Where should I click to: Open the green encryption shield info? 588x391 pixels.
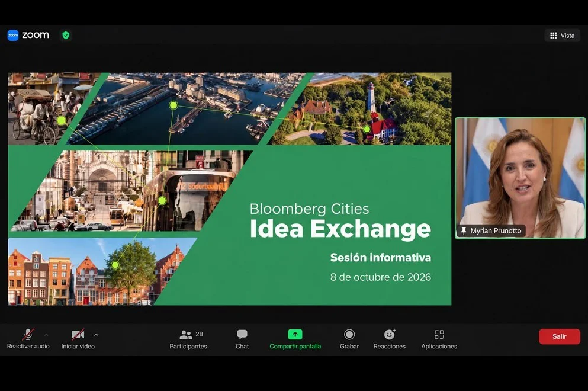pos(66,36)
